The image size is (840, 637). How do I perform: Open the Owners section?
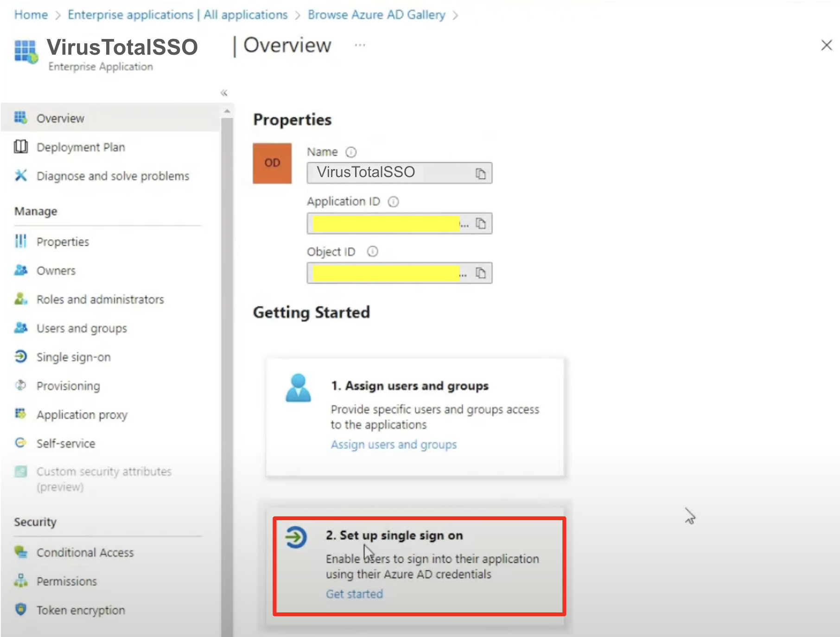coord(56,270)
